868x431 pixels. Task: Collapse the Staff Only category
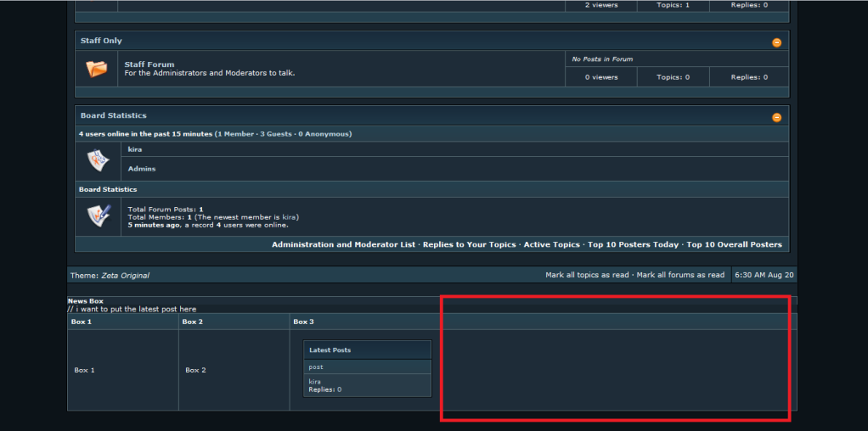click(x=776, y=42)
